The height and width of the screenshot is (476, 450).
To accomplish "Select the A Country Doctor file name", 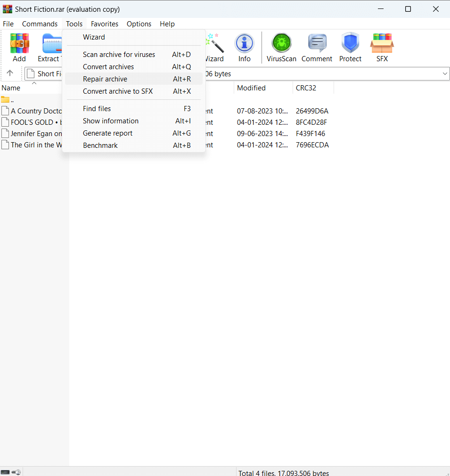I will click(36, 111).
